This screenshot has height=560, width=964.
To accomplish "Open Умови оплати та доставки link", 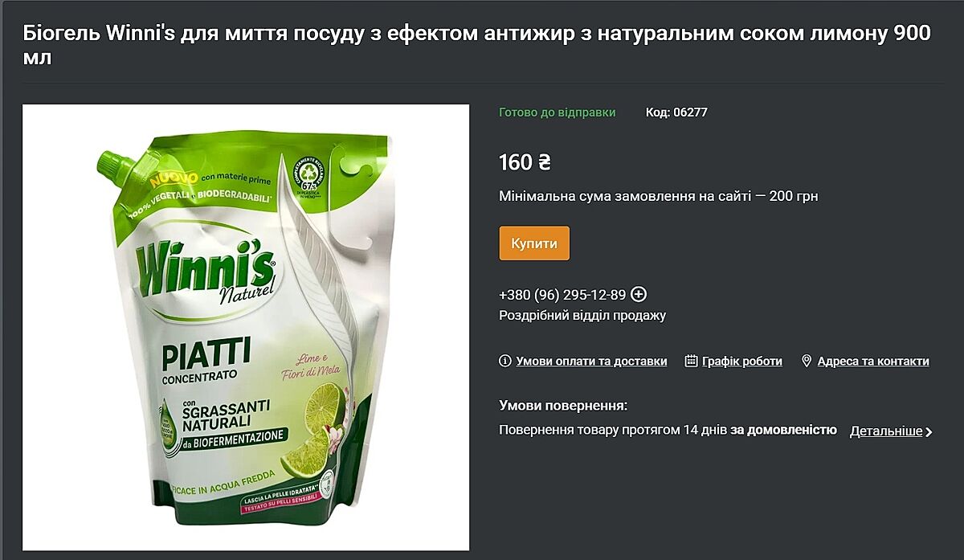I will pos(591,362).
